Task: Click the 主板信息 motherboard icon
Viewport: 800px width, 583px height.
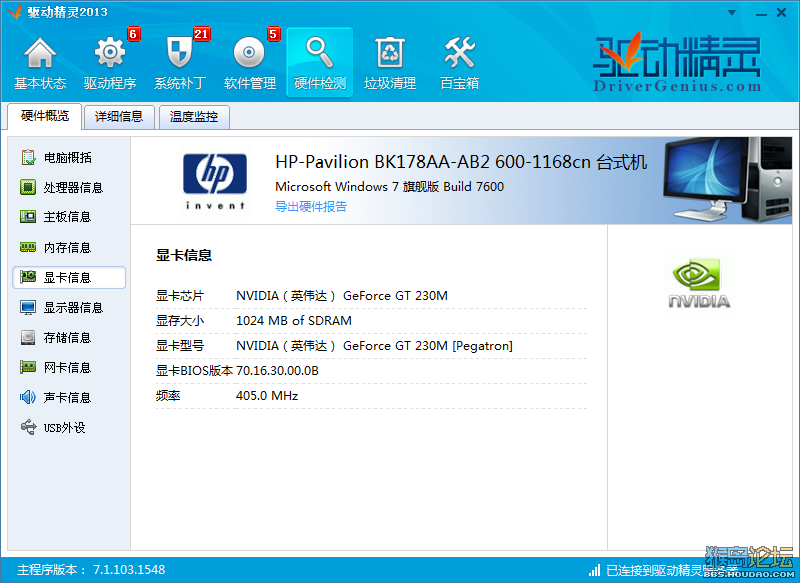Action: pos(28,217)
